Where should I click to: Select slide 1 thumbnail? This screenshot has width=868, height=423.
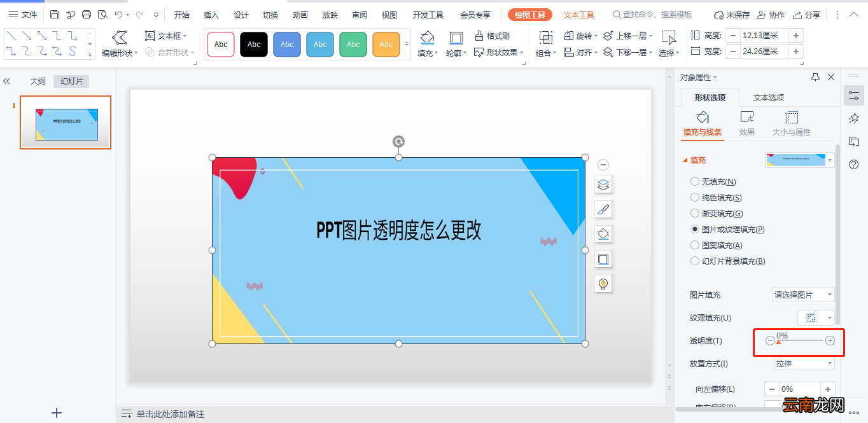tap(66, 123)
